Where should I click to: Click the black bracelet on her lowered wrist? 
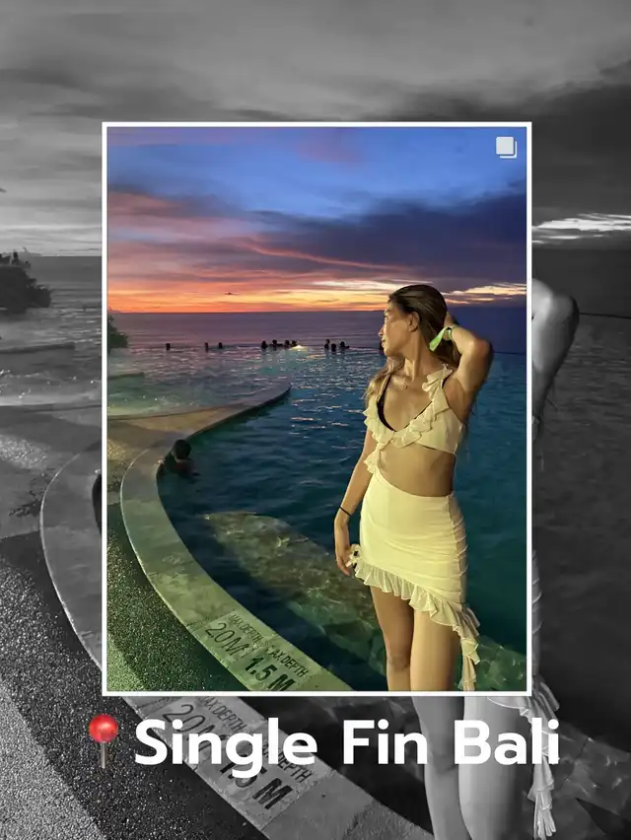344,511
